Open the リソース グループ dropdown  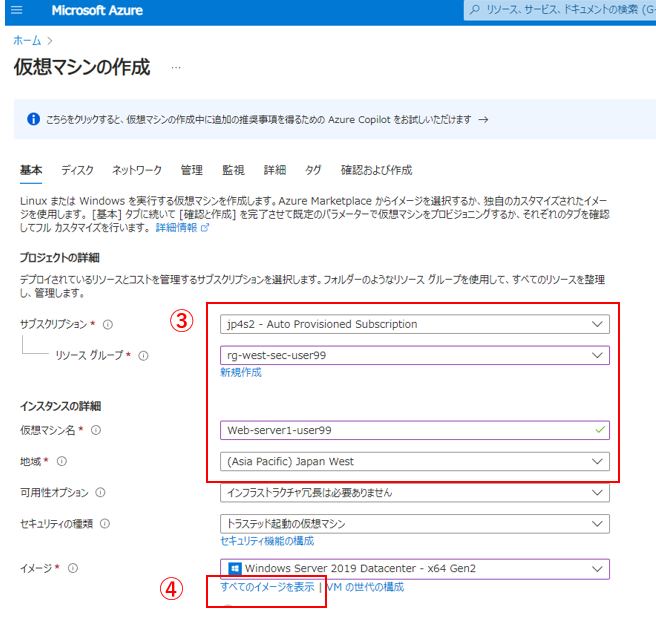415,355
